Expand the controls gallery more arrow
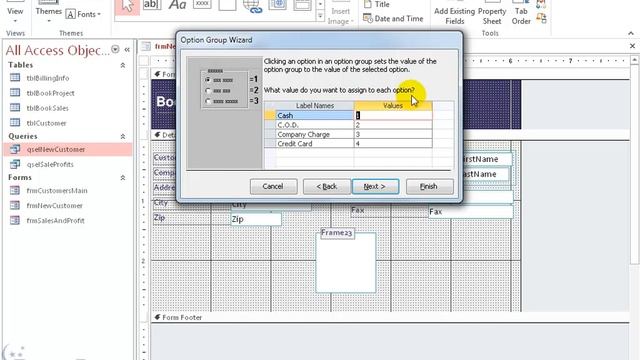 click(x=320, y=16)
